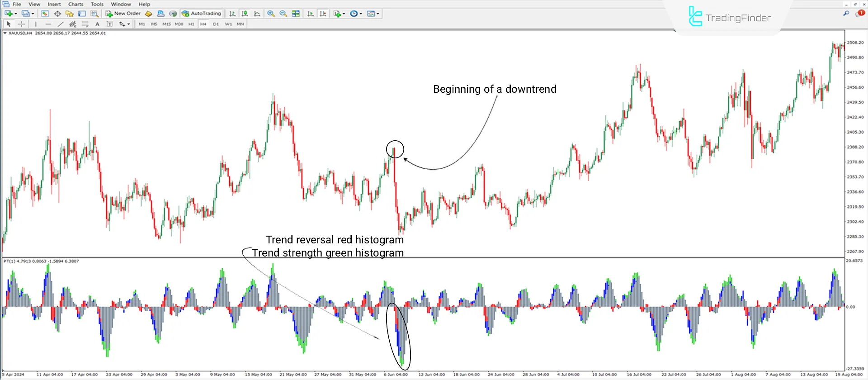Open the Insert menu
This screenshot has width=868, height=380.
pos(54,4)
